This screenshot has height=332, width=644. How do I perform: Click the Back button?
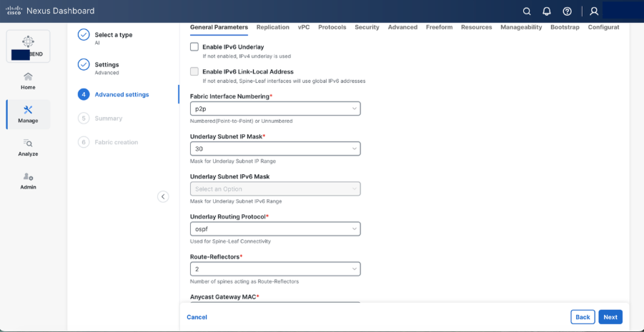coord(583,317)
